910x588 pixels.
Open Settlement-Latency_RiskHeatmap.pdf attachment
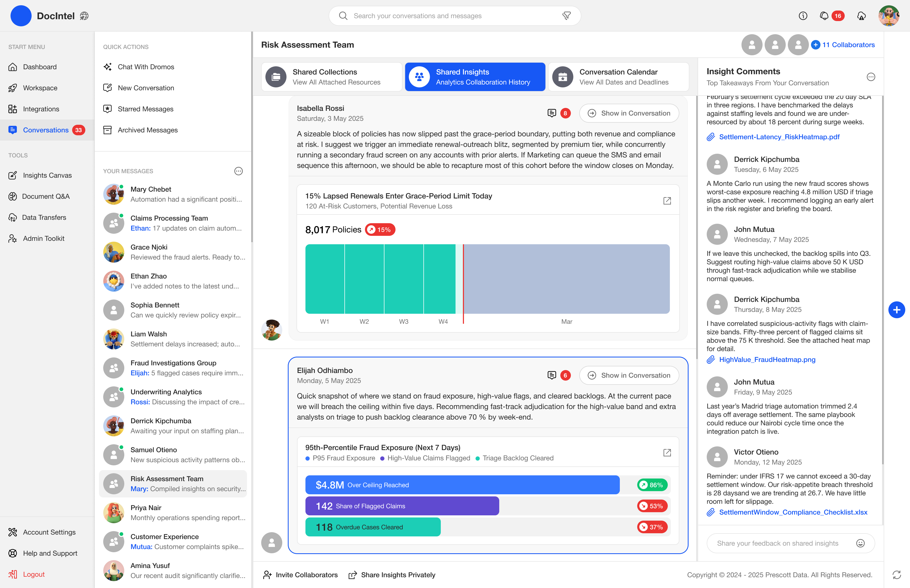(779, 137)
